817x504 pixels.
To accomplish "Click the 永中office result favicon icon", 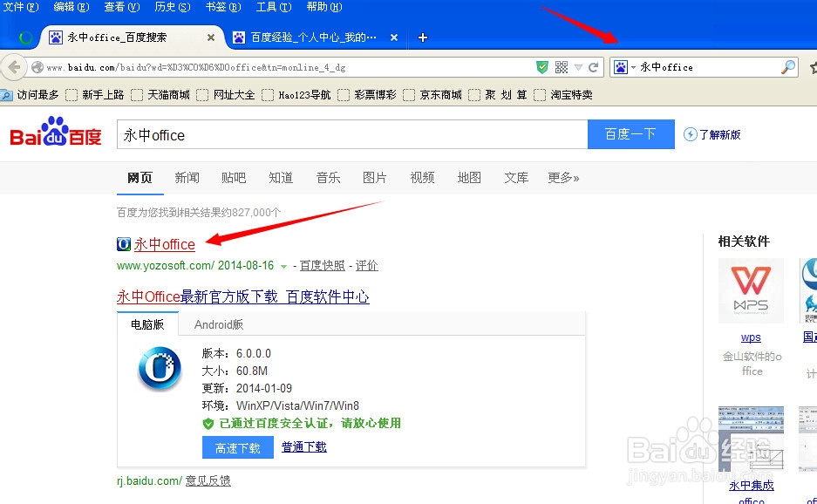I will point(124,244).
